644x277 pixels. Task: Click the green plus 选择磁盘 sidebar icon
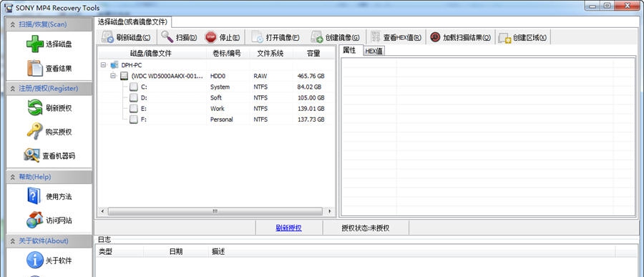coord(35,44)
